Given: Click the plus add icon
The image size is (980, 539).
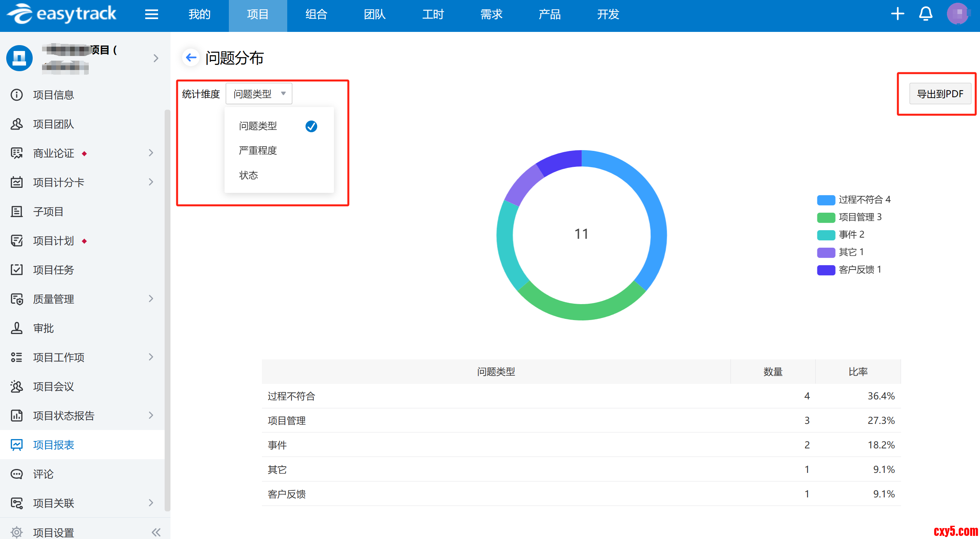Looking at the screenshot, I should [897, 14].
